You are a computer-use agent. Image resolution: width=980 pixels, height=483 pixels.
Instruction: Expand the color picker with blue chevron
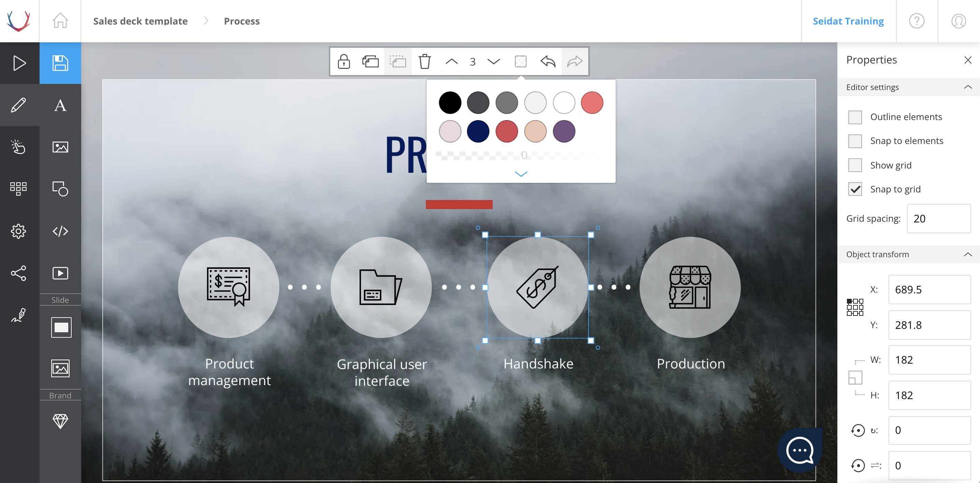point(521,174)
